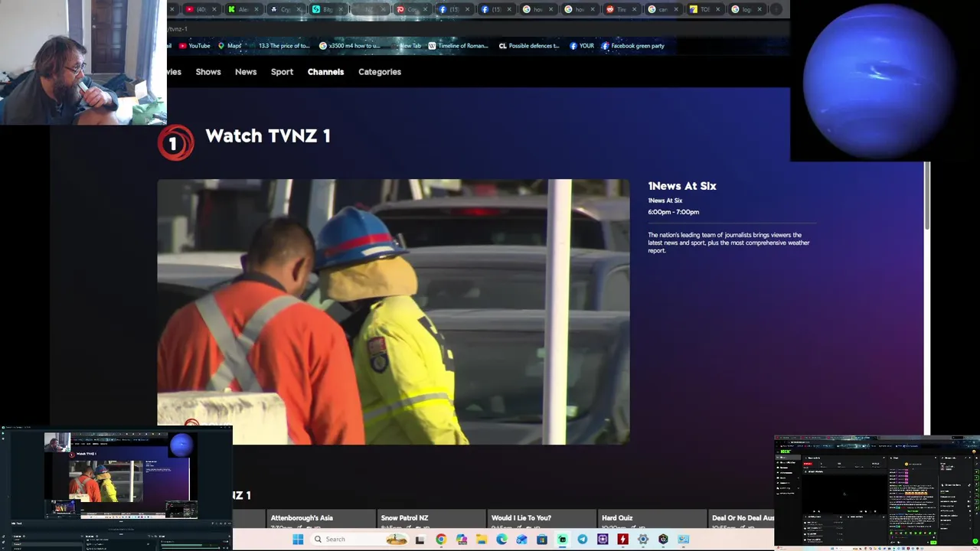
Task: Open File Explorer from the taskbar
Action: pyautogui.click(x=482, y=540)
